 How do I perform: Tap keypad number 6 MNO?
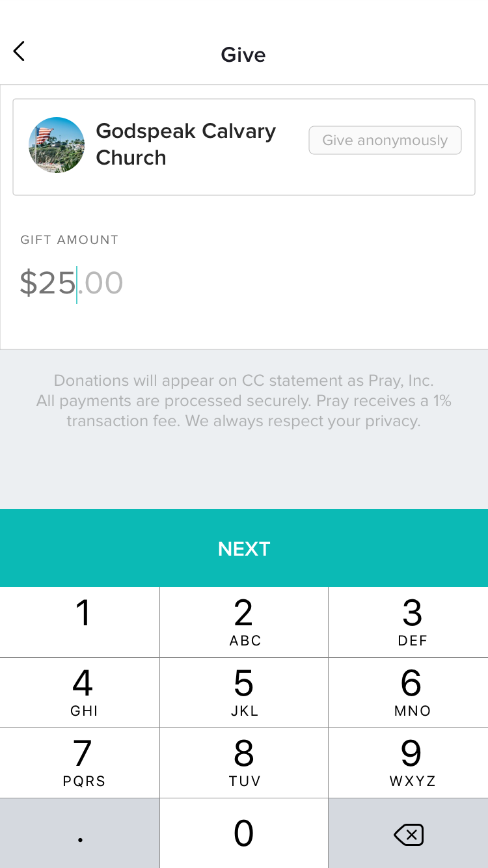point(408,692)
